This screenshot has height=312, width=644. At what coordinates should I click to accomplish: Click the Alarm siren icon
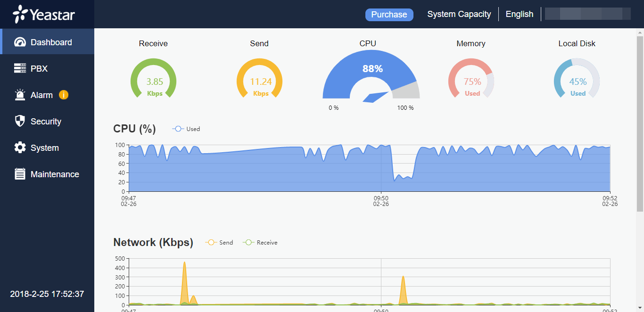click(x=20, y=95)
